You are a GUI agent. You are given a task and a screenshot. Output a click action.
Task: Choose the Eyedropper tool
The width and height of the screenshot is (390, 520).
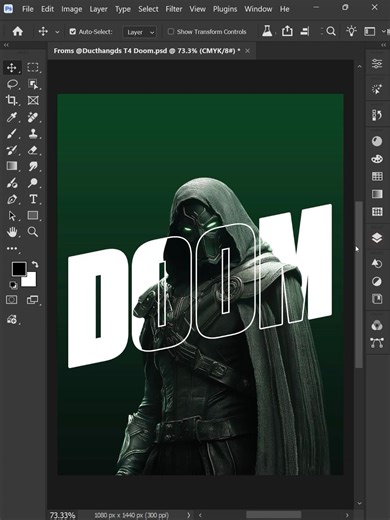coord(12,117)
